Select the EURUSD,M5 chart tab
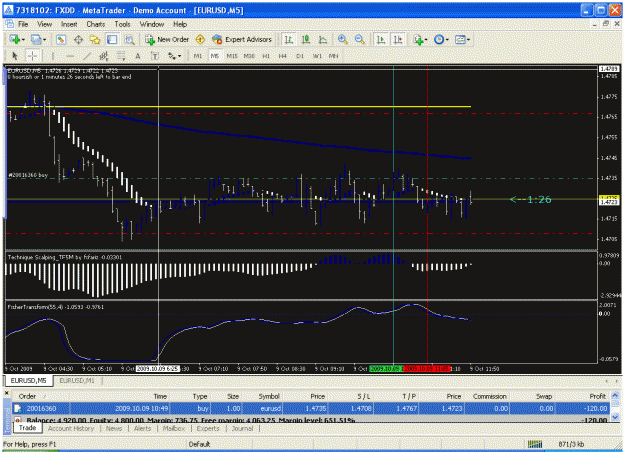Viewport: 625px width, 452px height. click(28, 381)
